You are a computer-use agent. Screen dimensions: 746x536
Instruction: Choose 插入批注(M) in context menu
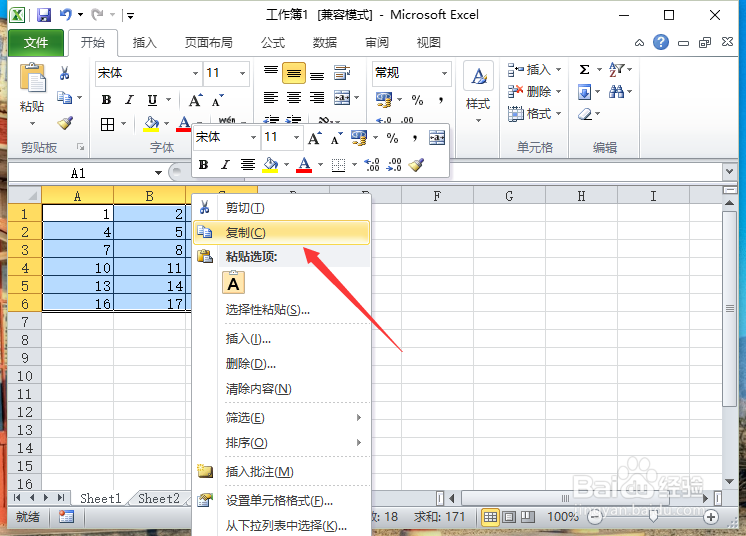(x=281, y=472)
